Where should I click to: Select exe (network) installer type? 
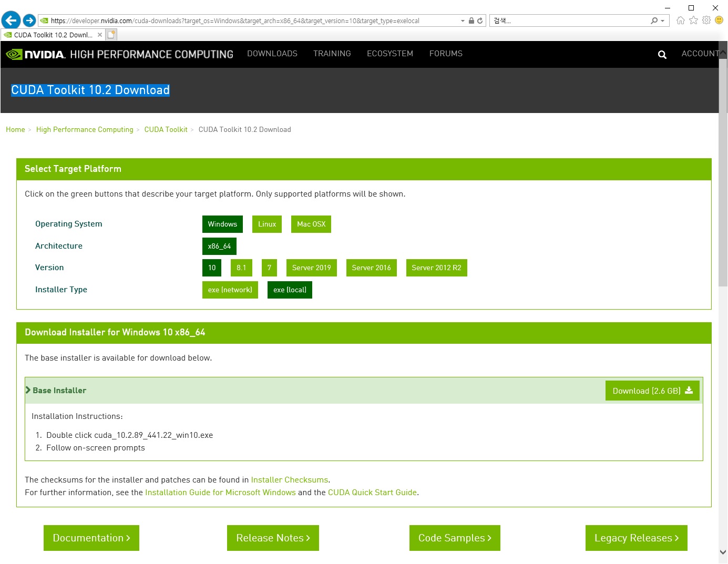(x=230, y=290)
